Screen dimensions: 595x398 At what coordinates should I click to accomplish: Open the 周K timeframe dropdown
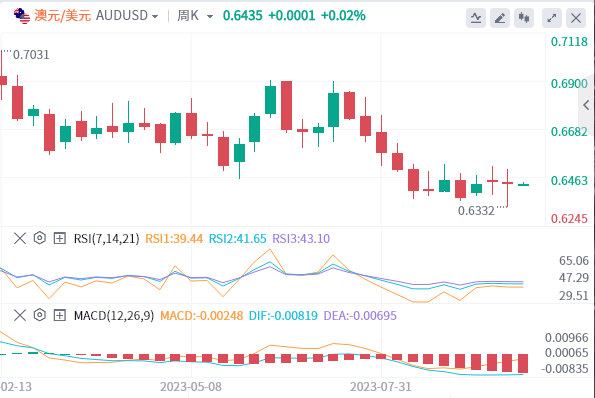coord(195,16)
